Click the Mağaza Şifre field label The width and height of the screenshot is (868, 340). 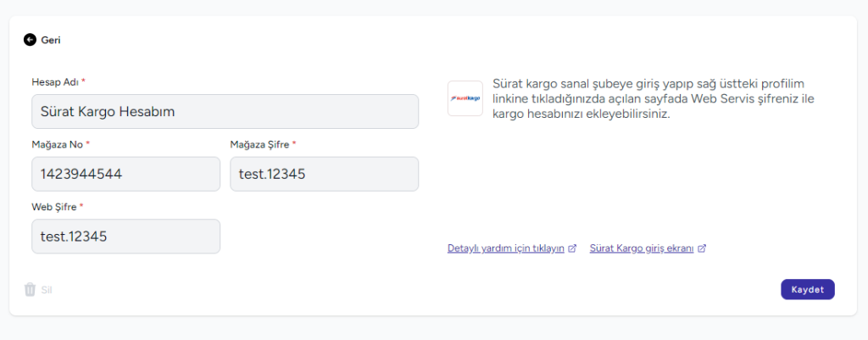[x=259, y=144]
